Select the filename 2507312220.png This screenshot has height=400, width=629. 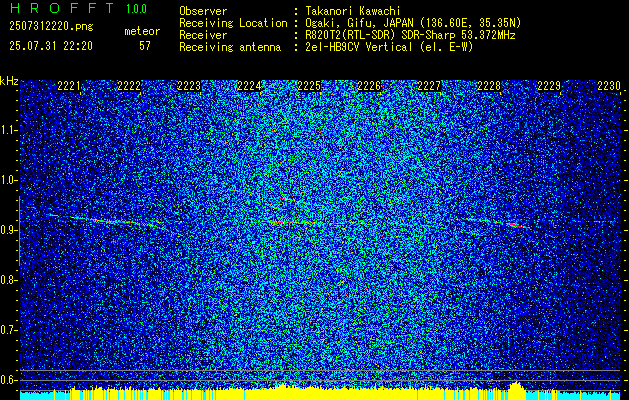click(51, 27)
